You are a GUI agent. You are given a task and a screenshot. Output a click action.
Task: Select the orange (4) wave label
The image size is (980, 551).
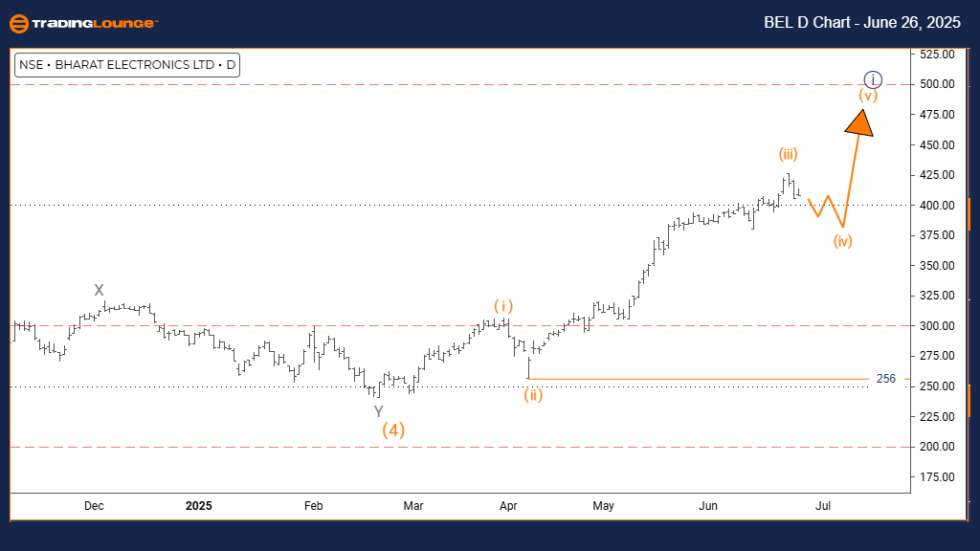393,430
